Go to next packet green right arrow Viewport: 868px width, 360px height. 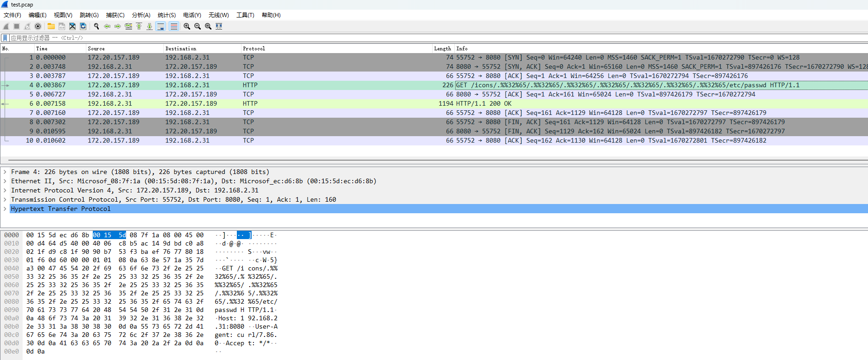[x=118, y=26]
